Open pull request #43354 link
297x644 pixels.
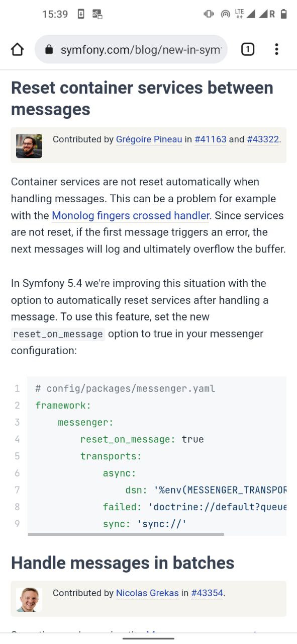pyautogui.click(x=207, y=593)
